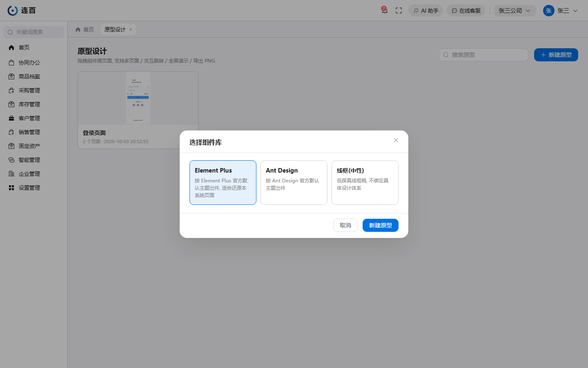Open 采购管理 in the sidebar
The image size is (588, 368).
[x=34, y=90]
